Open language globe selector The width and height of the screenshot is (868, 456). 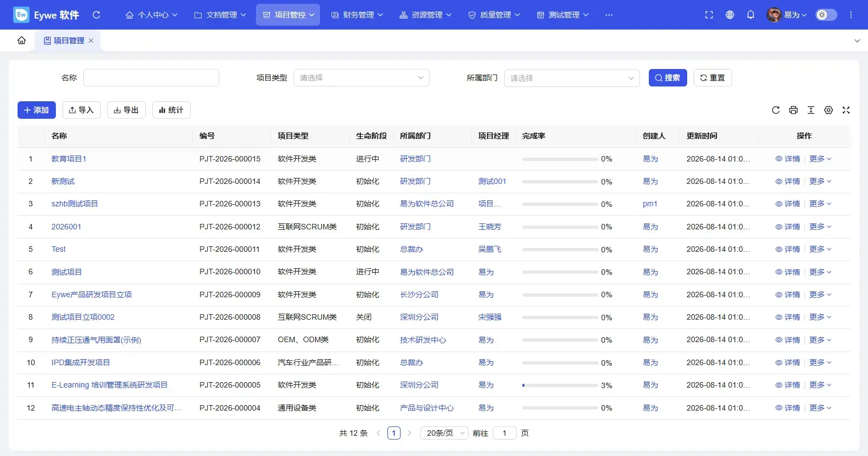click(730, 15)
